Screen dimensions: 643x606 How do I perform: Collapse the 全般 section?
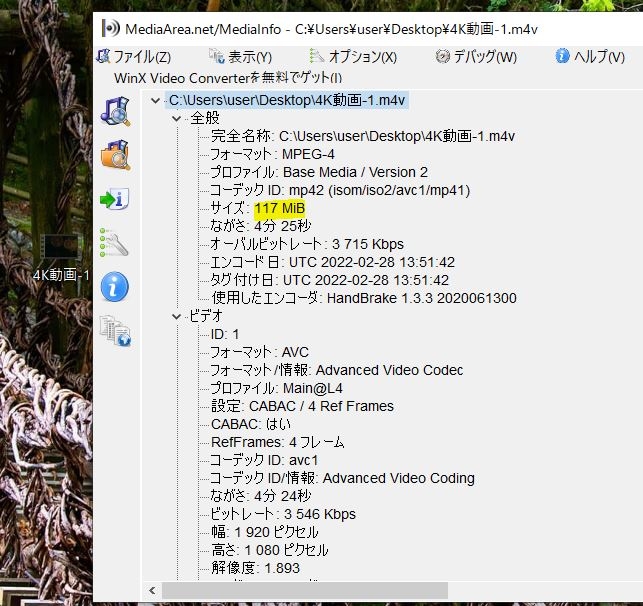coord(177,119)
